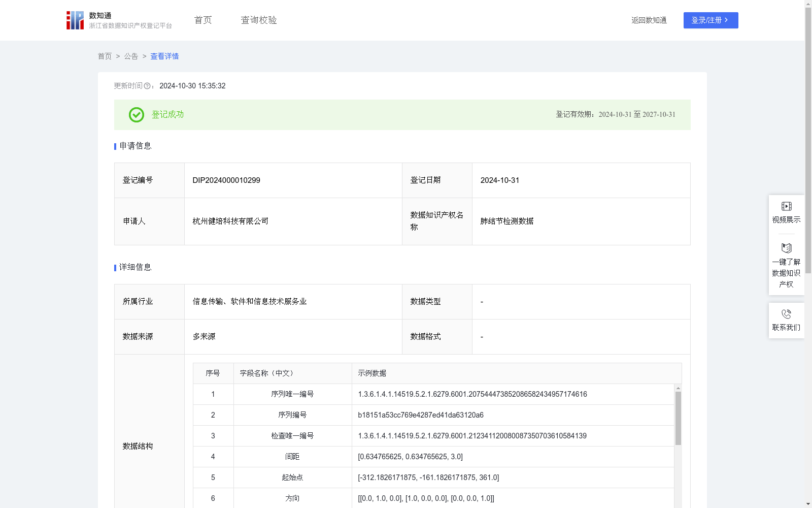Click the help icon beside 更新时间

click(147, 86)
